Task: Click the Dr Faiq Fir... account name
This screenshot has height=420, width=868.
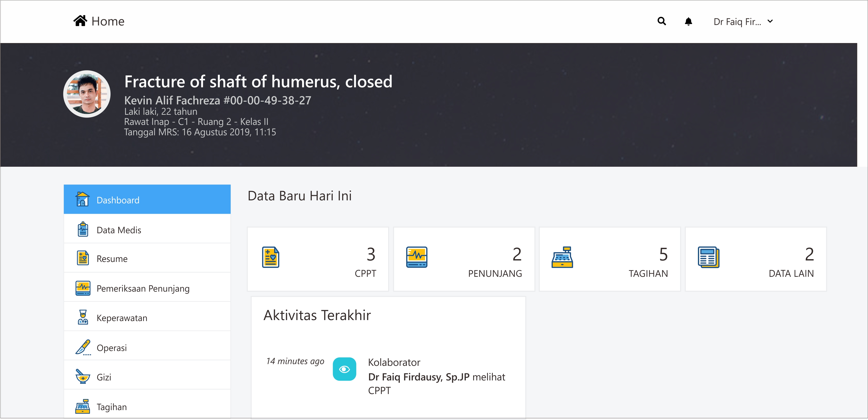Action: point(737,22)
